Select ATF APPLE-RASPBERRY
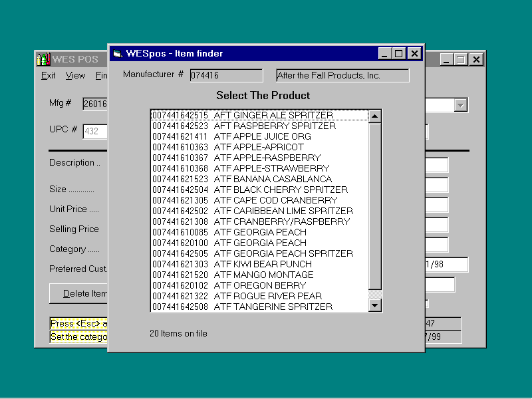 click(259, 158)
